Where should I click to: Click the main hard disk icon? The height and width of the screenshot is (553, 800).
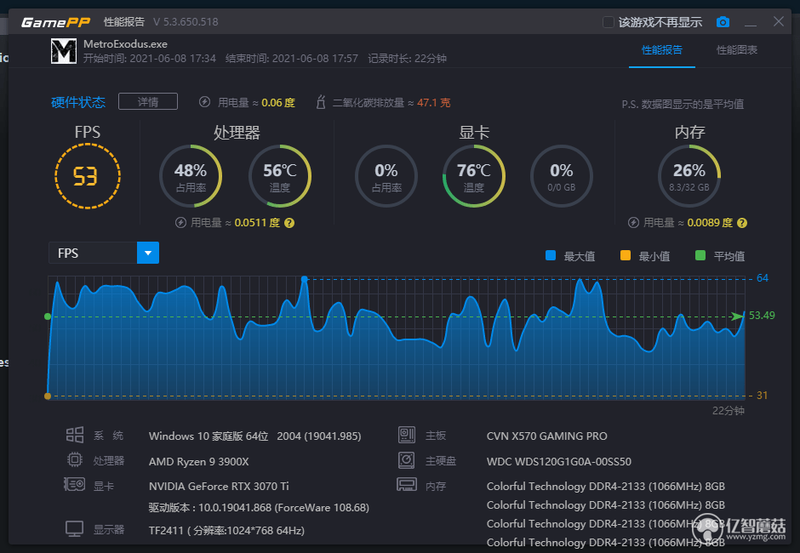407,460
